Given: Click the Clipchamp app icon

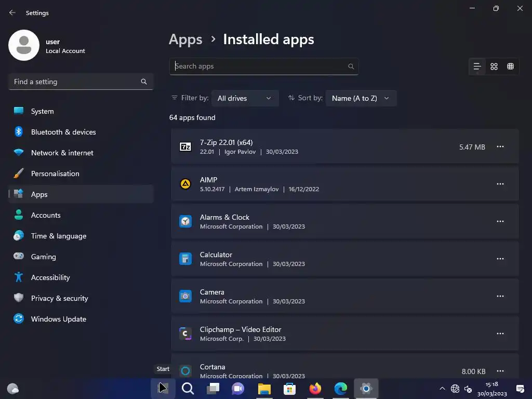Looking at the screenshot, I should [x=185, y=334].
